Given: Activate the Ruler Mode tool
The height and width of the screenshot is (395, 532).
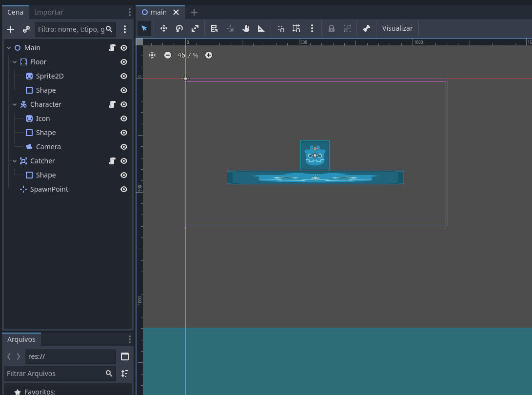Looking at the screenshot, I should (261, 28).
